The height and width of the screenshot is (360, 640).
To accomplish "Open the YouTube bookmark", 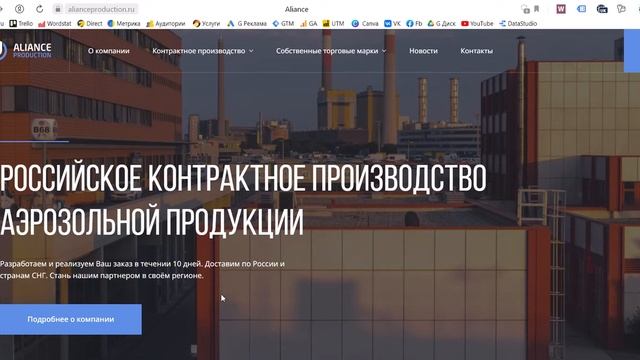I will (477, 24).
